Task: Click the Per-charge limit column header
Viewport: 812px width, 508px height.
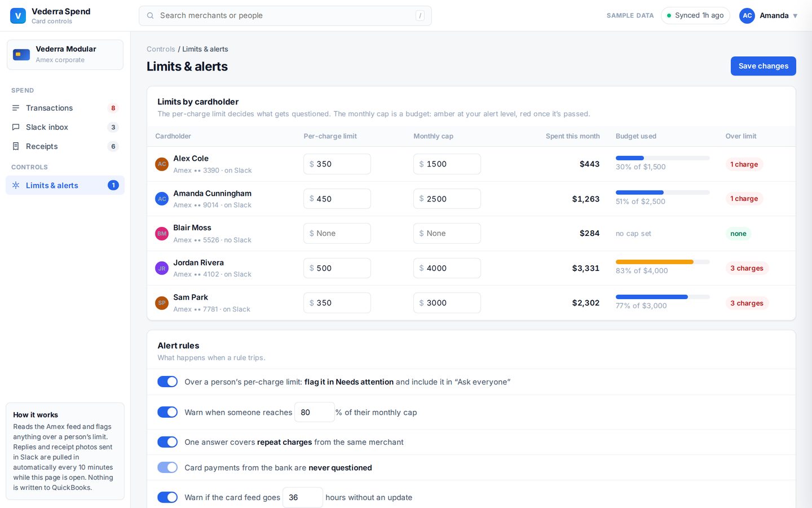Action: [330, 136]
